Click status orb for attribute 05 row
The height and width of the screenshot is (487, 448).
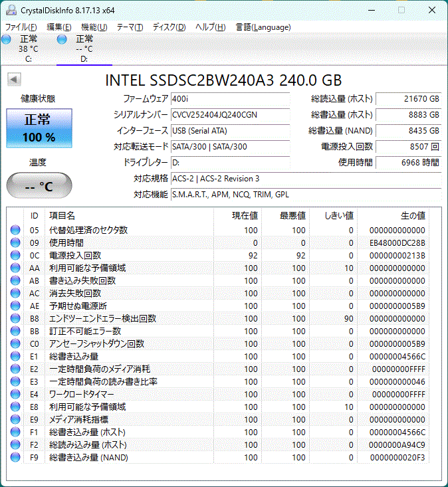coord(15,230)
